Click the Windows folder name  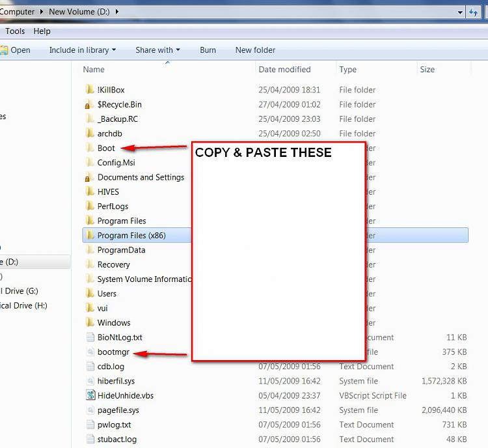[x=114, y=323]
